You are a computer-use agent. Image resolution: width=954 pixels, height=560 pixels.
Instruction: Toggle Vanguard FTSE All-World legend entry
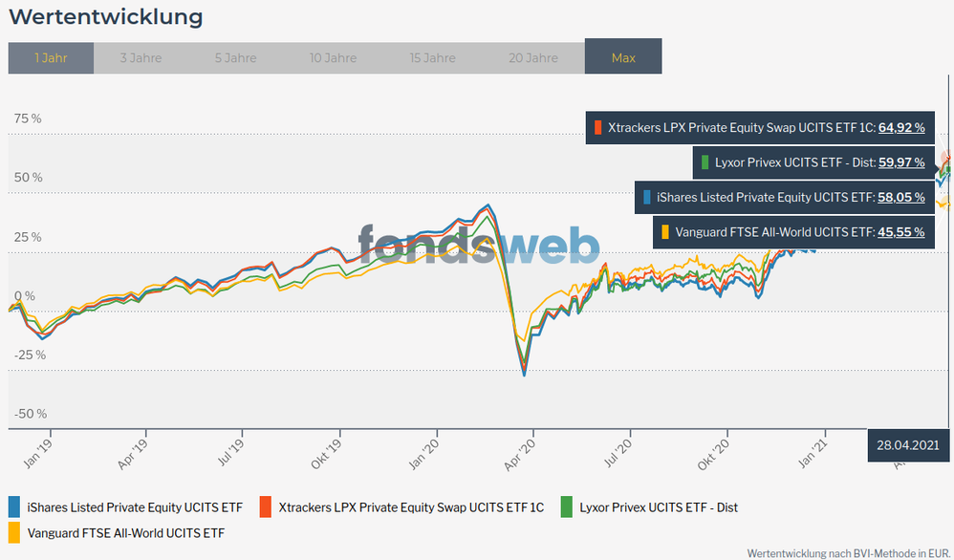126,532
